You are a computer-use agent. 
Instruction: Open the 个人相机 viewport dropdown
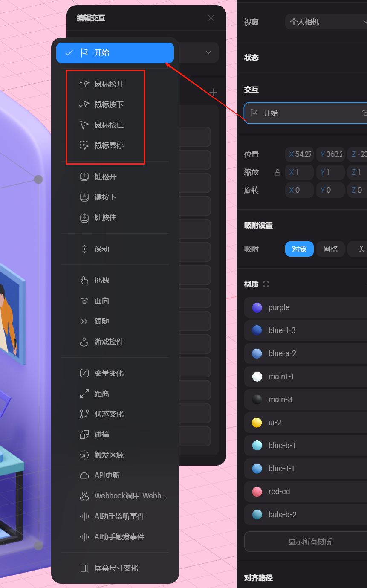(x=326, y=22)
